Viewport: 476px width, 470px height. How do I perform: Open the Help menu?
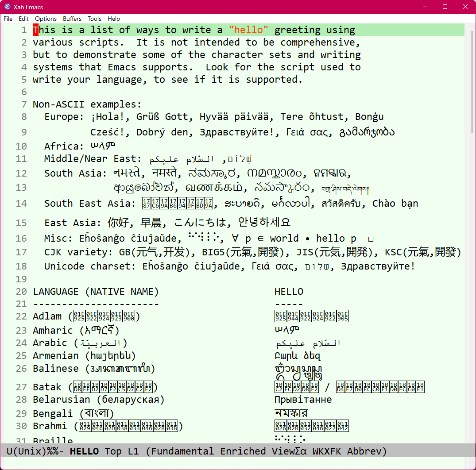(114, 19)
